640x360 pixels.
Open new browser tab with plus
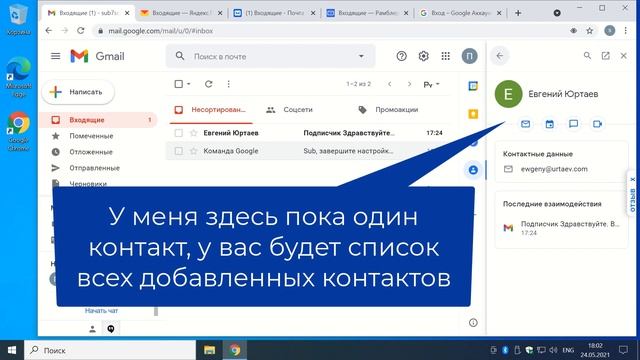pos(518,13)
